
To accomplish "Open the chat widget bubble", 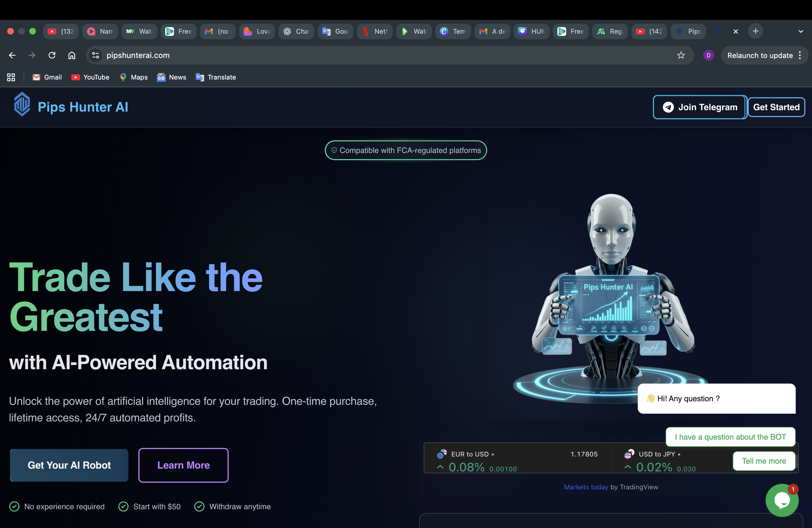I will tap(782, 500).
